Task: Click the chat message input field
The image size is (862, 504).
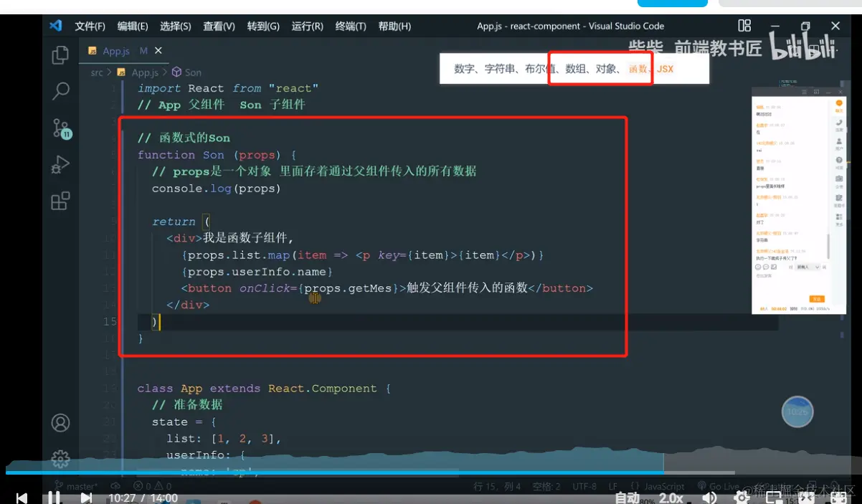Action: [x=791, y=283]
